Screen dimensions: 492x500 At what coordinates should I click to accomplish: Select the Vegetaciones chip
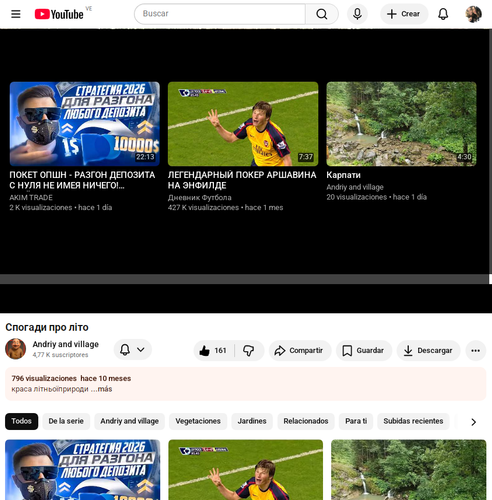click(x=198, y=421)
